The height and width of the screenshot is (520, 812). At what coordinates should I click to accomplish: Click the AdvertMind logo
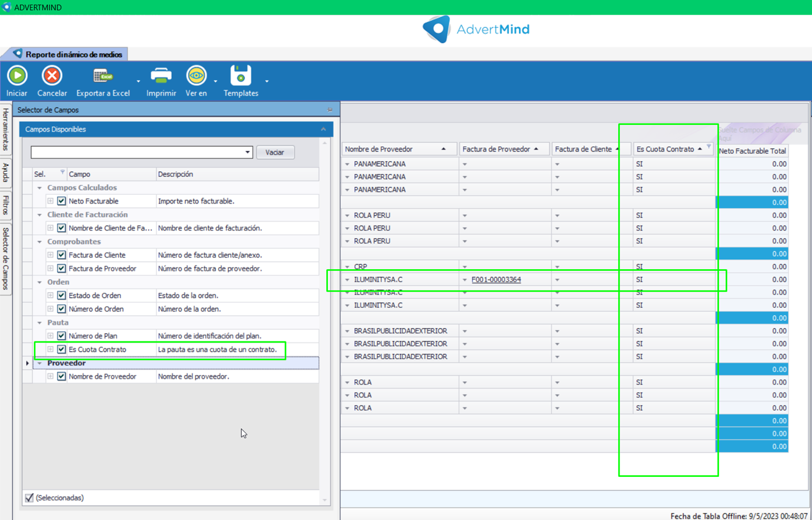(476, 29)
